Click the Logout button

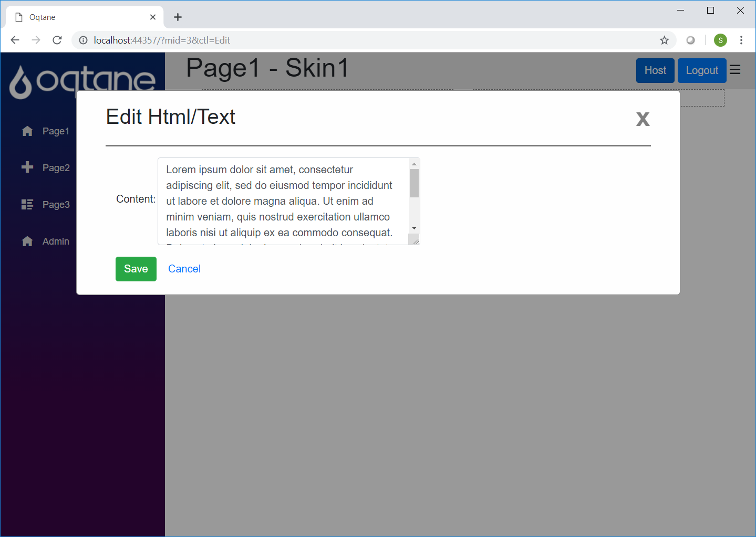pos(701,70)
